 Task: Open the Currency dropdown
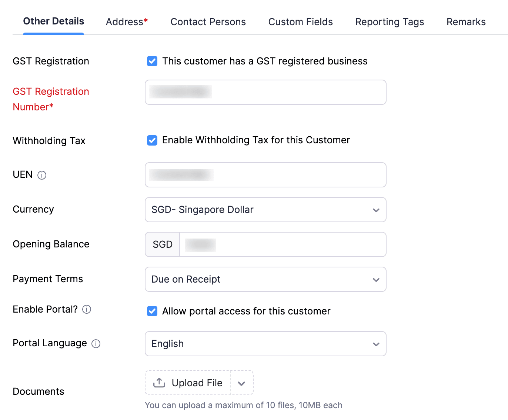click(265, 210)
